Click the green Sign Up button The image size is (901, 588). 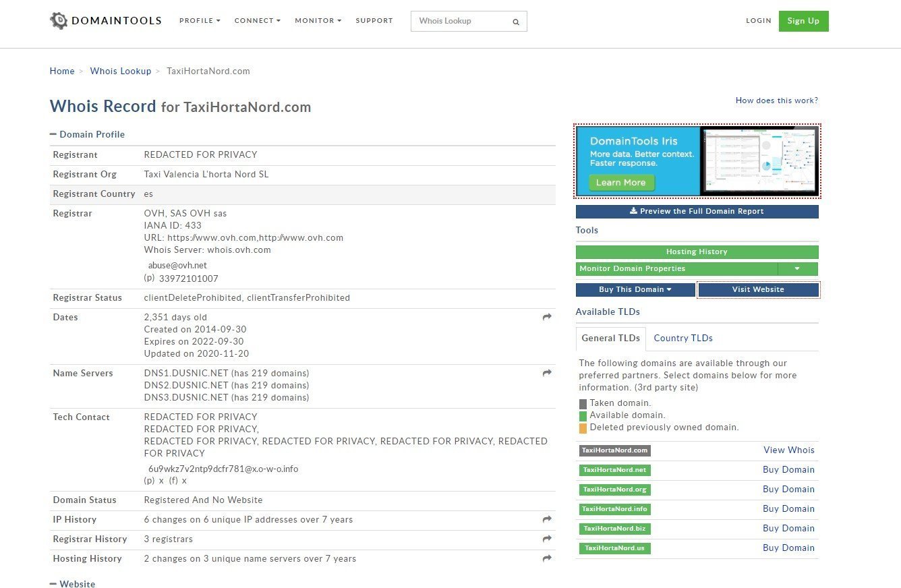[804, 21]
